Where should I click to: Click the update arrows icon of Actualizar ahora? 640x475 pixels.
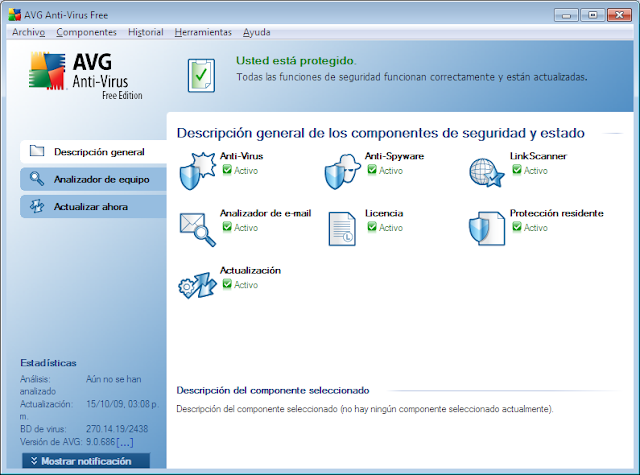[37, 206]
